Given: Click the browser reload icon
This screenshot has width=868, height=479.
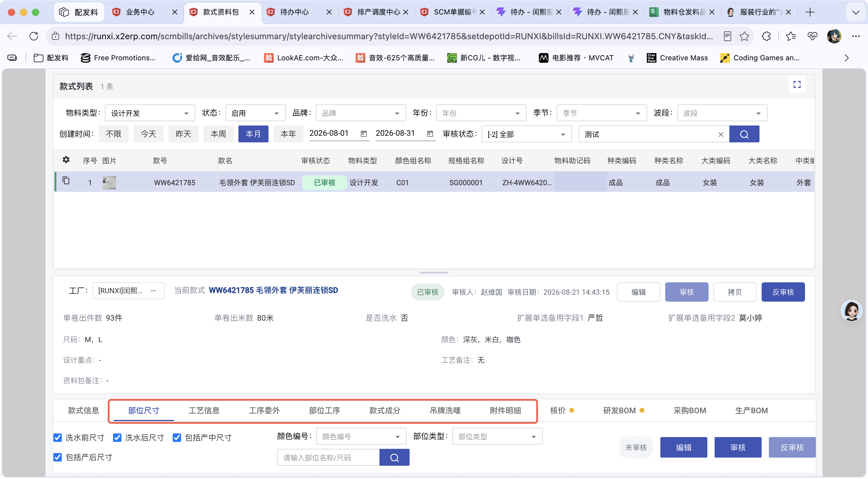Looking at the screenshot, I should pos(34,36).
